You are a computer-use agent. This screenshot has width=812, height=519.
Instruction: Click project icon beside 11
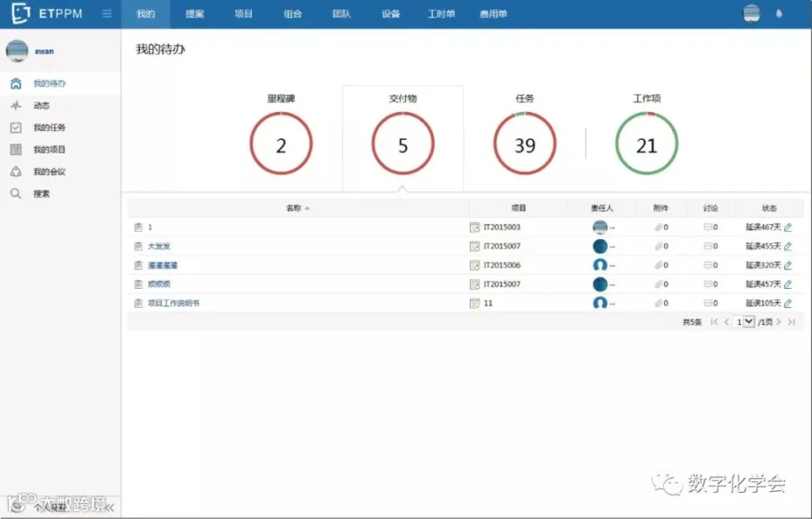(475, 303)
